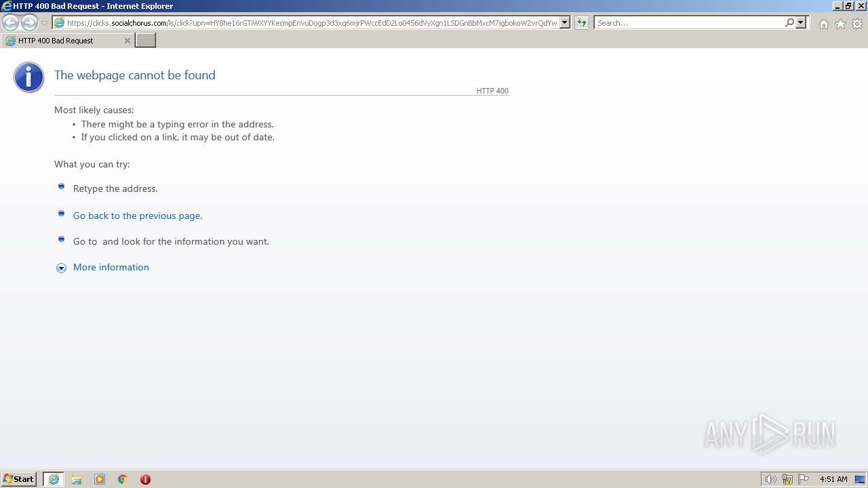Screen dimensions: 868x488
Task: Open a new blank tab
Action: [146, 41]
